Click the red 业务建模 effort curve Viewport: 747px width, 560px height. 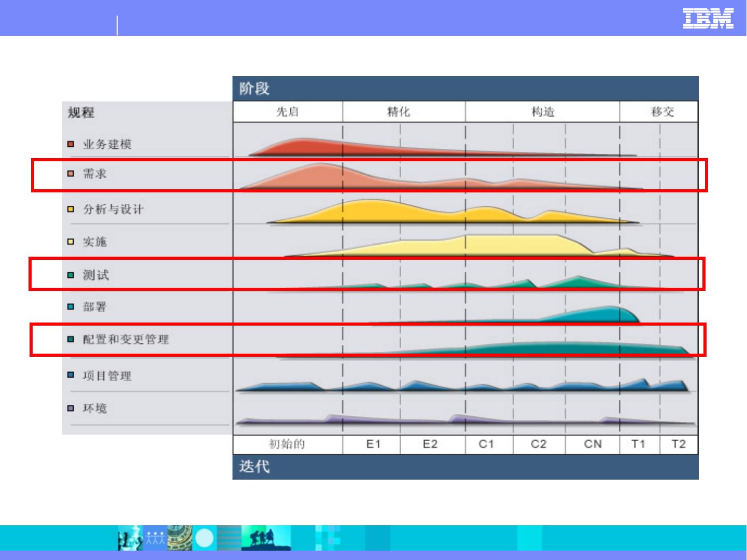(x=321, y=147)
